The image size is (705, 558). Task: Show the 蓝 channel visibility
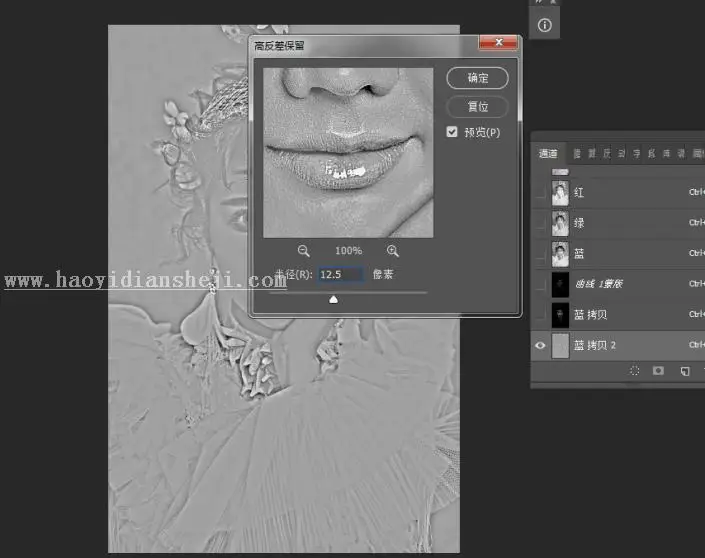pos(540,254)
